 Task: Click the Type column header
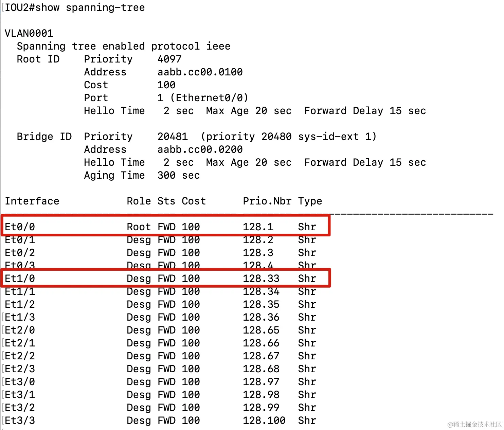point(310,201)
